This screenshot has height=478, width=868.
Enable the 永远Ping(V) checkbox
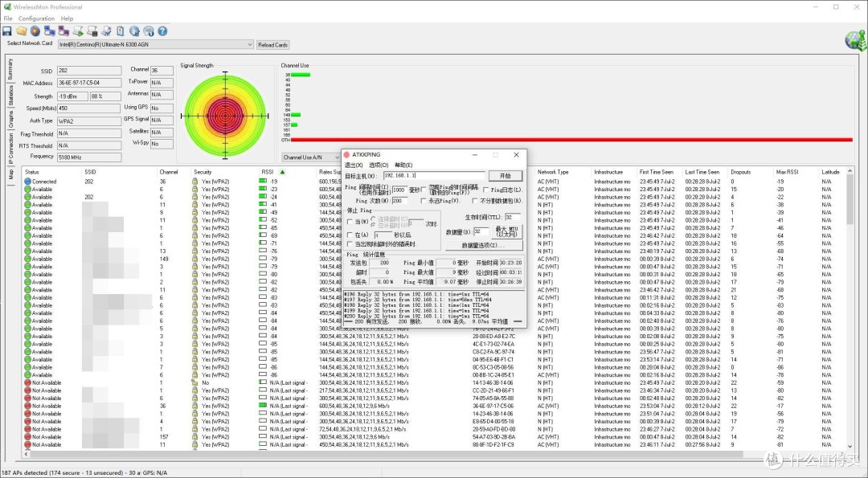(424, 201)
